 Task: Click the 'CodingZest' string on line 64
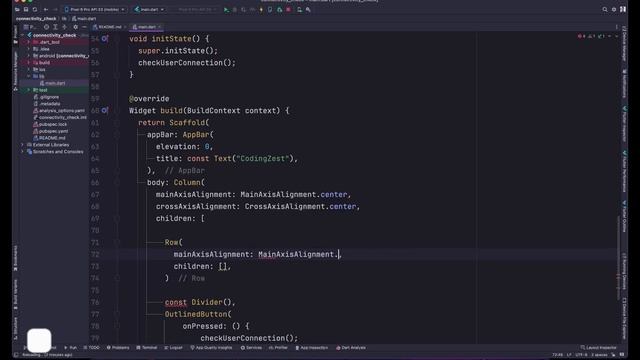click(262, 158)
